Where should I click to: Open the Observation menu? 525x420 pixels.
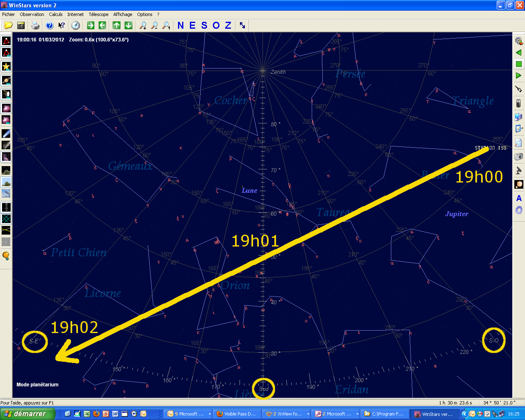pos(32,14)
